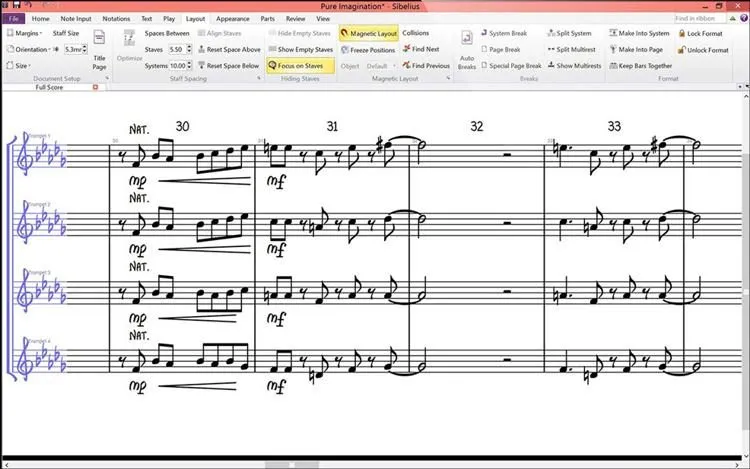This screenshot has height=469, width=750.
Task: Click the Systems spacing value 10.00
Action: pos(177,65)
